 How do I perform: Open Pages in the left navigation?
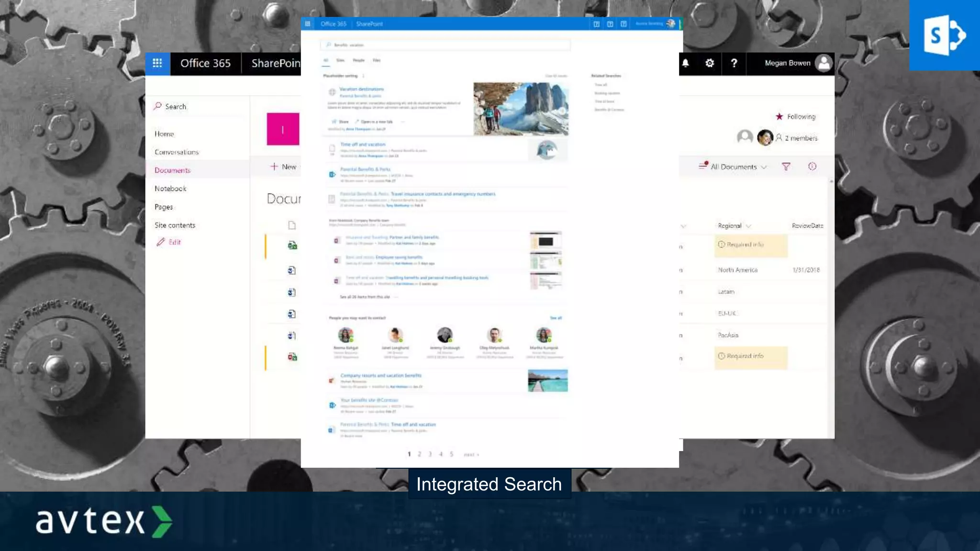pos(164,207)
